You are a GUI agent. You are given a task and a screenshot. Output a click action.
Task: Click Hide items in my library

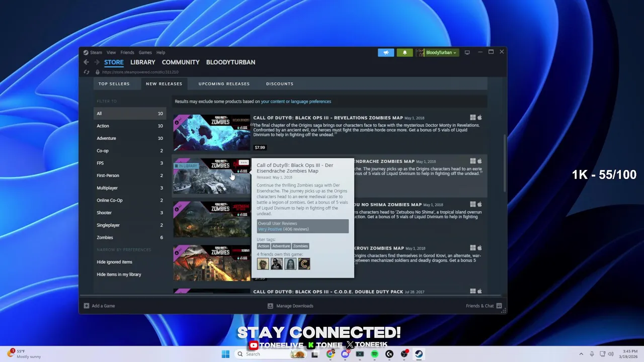(119, 275)
